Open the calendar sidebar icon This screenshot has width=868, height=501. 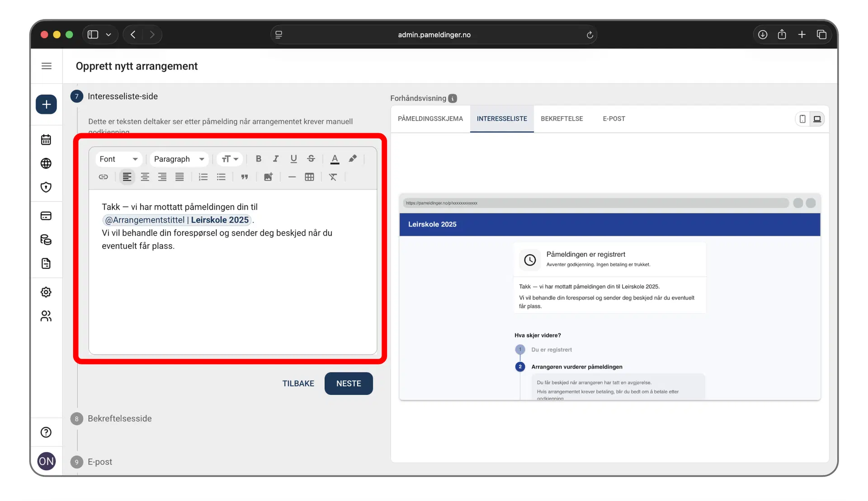46,140
